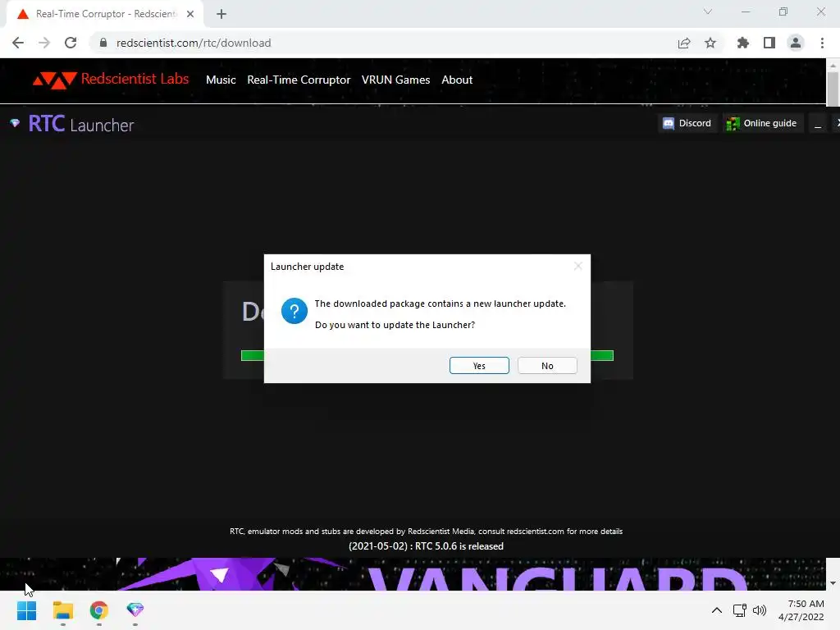
Task: Click the RTC Launcher gem icon
Action: click(15, 123)
